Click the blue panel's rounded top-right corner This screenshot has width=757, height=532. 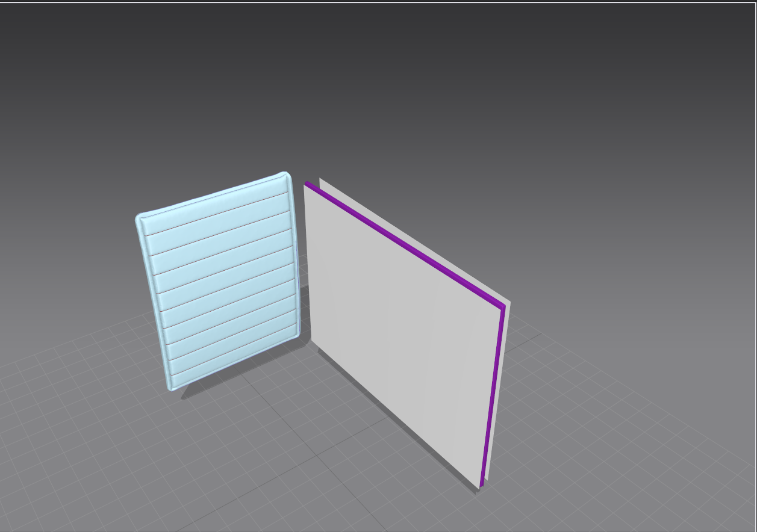tap(286, 177)
